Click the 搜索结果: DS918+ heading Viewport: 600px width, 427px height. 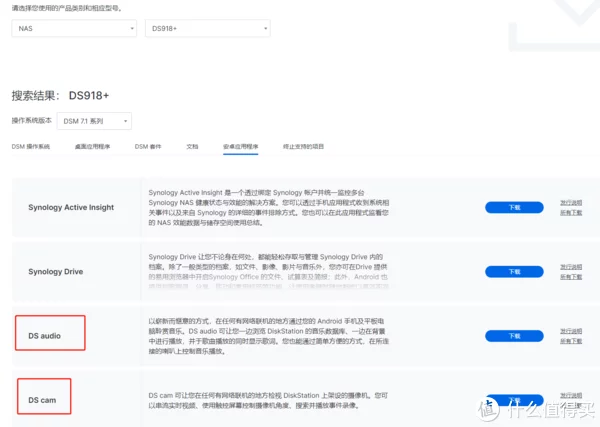pyautogui.click(x=60, y=95)
